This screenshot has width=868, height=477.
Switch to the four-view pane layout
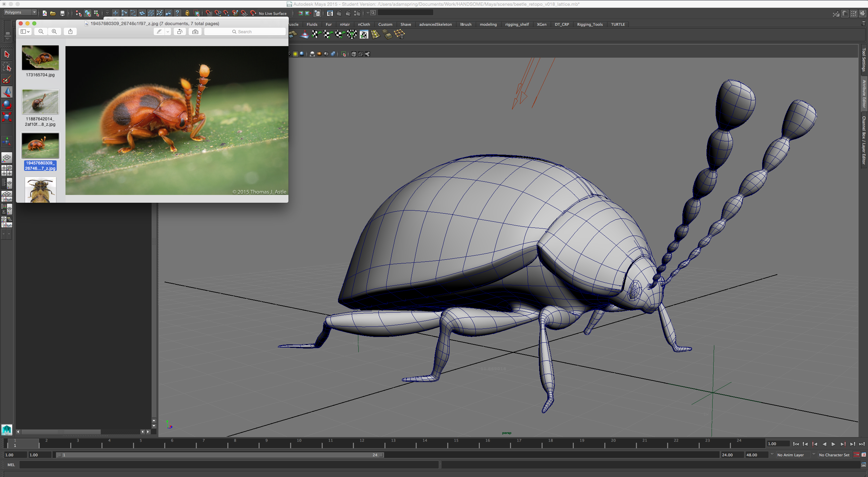coord(7,170)
